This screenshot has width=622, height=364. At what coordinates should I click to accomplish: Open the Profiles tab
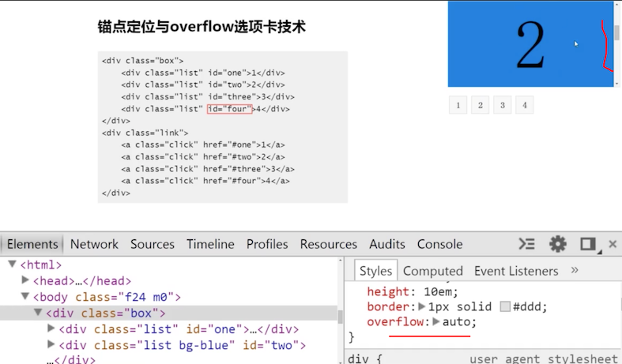[267, 244]
